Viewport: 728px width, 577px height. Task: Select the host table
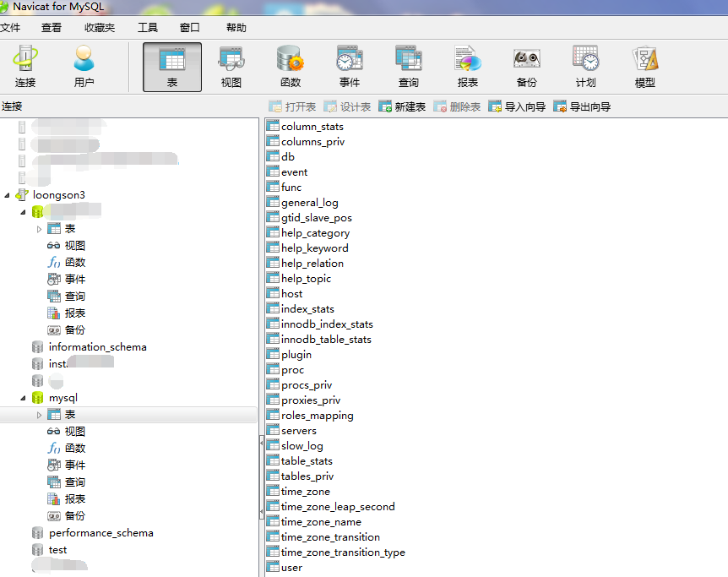point(291,294)
